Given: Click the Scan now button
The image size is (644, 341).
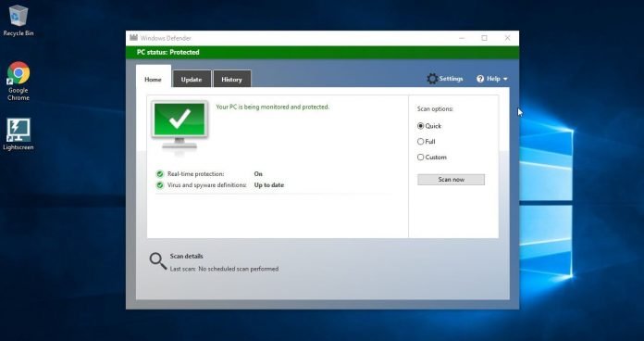Looking at the screenshot, I should 451,180.
